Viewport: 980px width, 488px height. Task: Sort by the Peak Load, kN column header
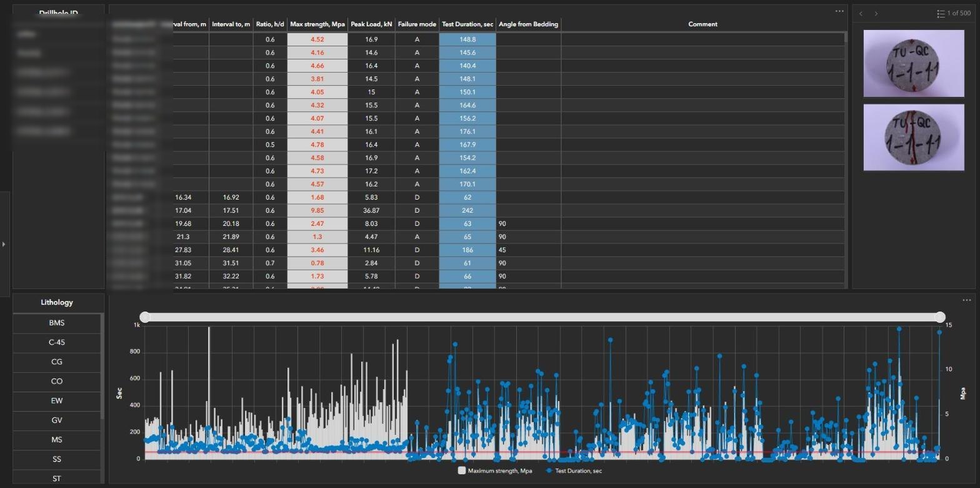point(371,24)
